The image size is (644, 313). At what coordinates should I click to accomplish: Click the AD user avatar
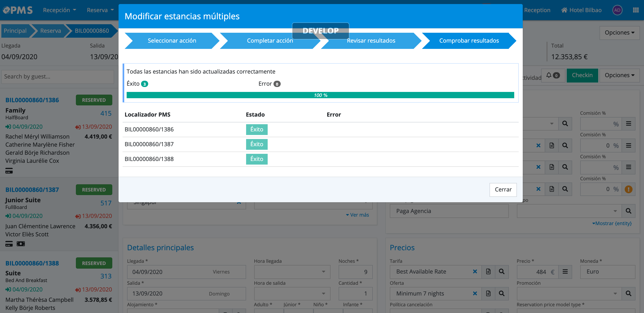pyautogui.click(x=617, y=10)
